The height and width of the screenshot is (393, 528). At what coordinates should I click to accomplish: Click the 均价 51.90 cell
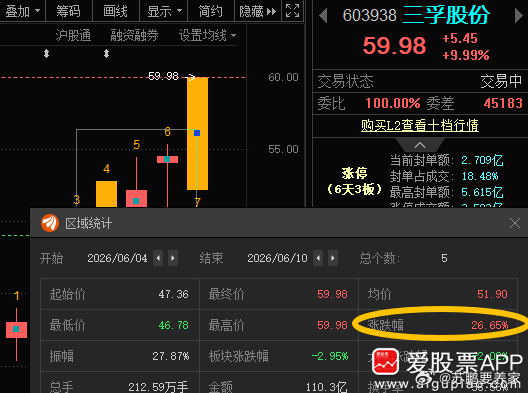pos(438,294)
